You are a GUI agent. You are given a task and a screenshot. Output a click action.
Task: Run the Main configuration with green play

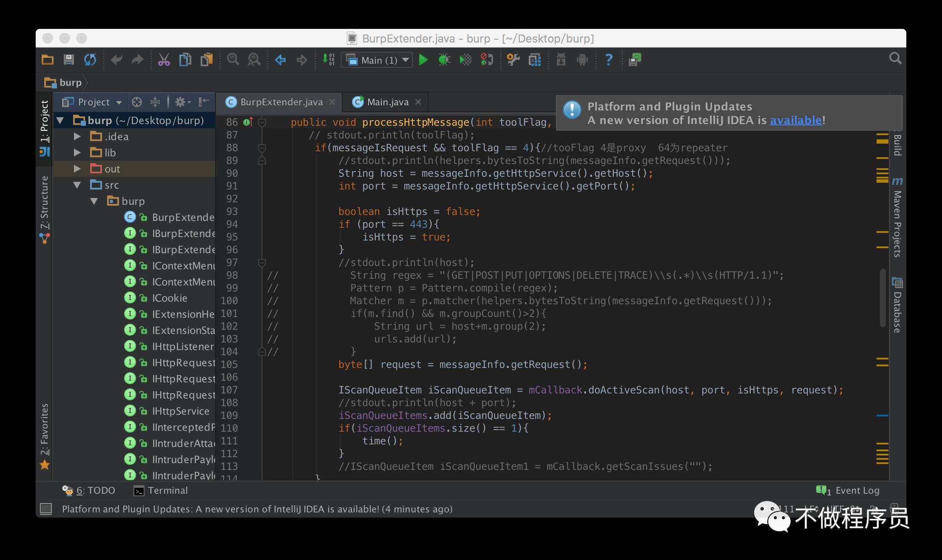(x=423, y=60)
